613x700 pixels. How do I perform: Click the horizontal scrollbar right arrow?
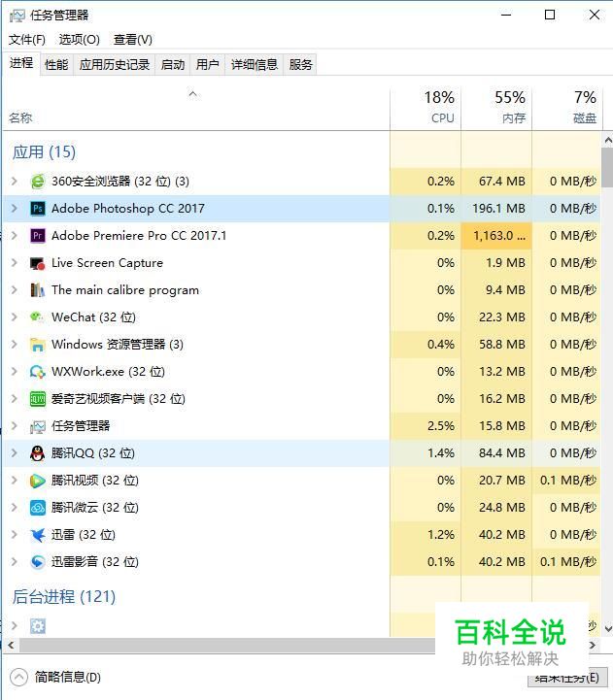click(593, 645)
